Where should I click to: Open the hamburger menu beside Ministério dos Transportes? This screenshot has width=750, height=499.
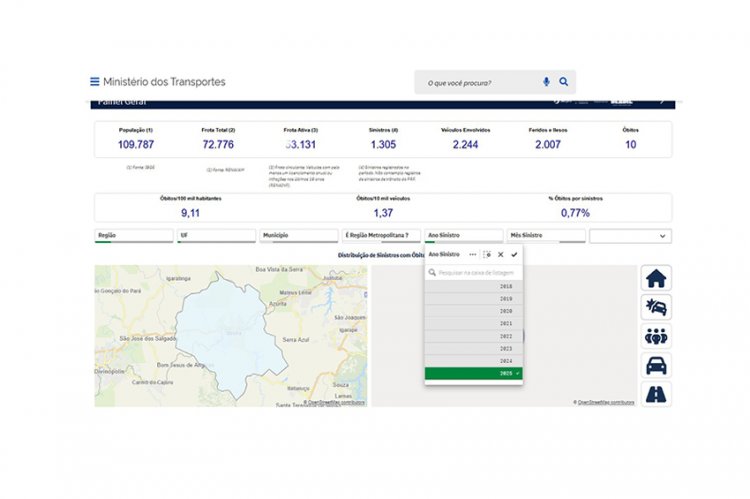point(95,82)
